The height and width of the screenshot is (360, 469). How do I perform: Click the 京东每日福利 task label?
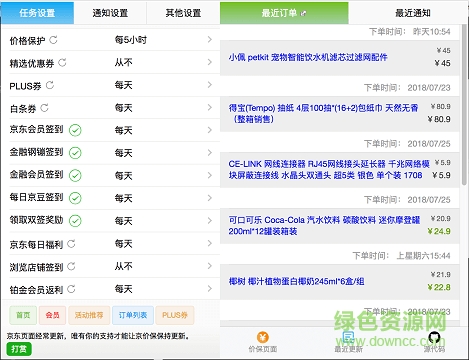click(x=36, y=245)
